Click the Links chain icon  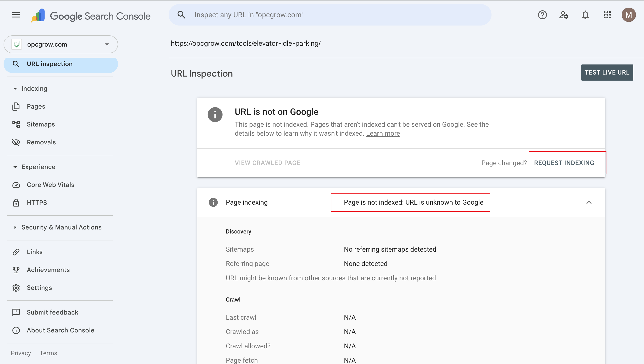16,252
